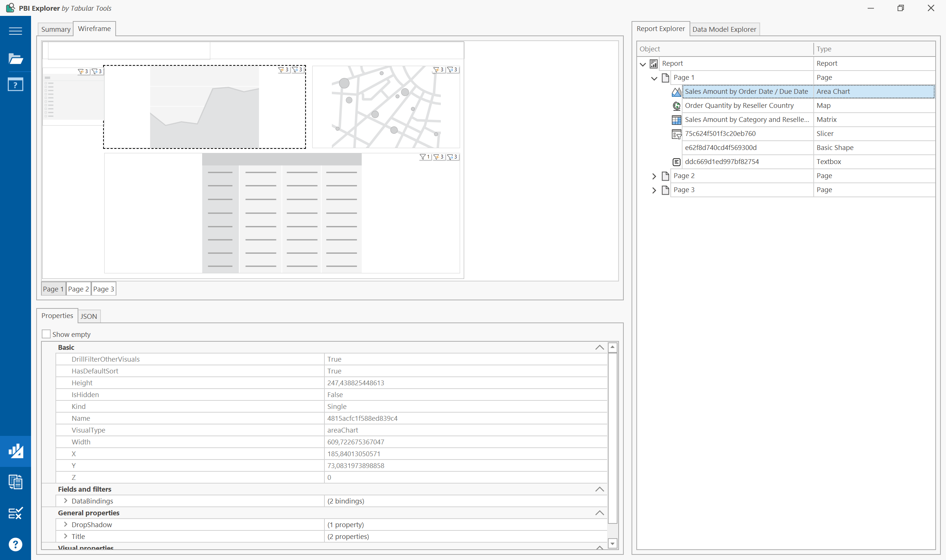The height and width of the screenshot is (560, 946).
Task: Switch to the JSON tab
Action: click(89, 316)
